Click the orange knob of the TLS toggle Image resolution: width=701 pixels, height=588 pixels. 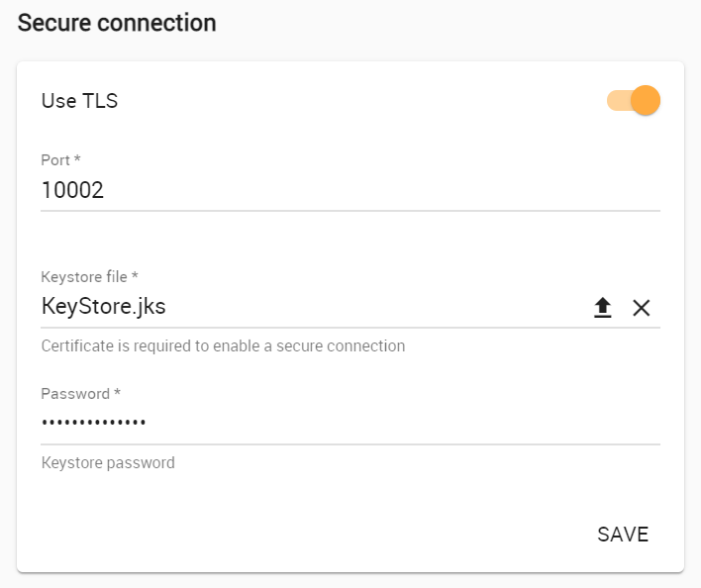(x=645, y=100)
